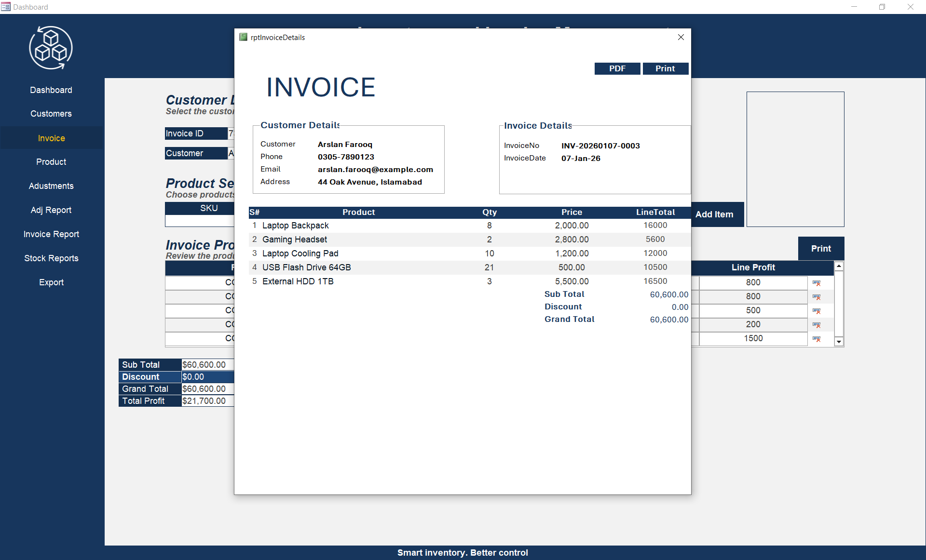The width and height of the screenshot is (926, 560).
Task: Open Invoice Report from sidebar
Action: (x=51, y=234)
